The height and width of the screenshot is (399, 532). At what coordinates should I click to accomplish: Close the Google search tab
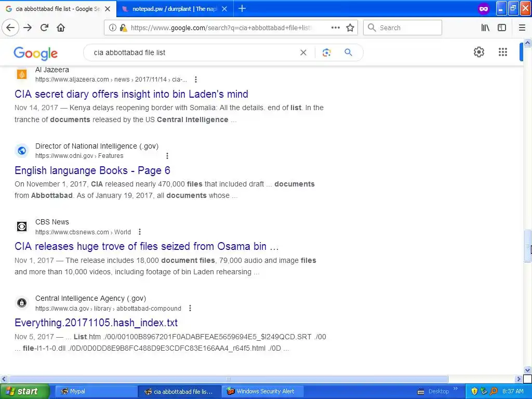click(108, 9)
